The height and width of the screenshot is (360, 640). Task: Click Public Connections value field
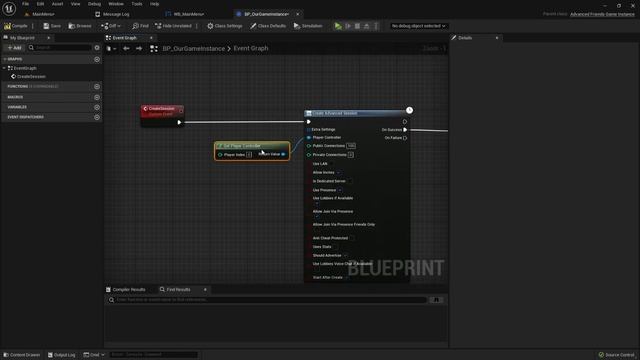click(351, 146)
